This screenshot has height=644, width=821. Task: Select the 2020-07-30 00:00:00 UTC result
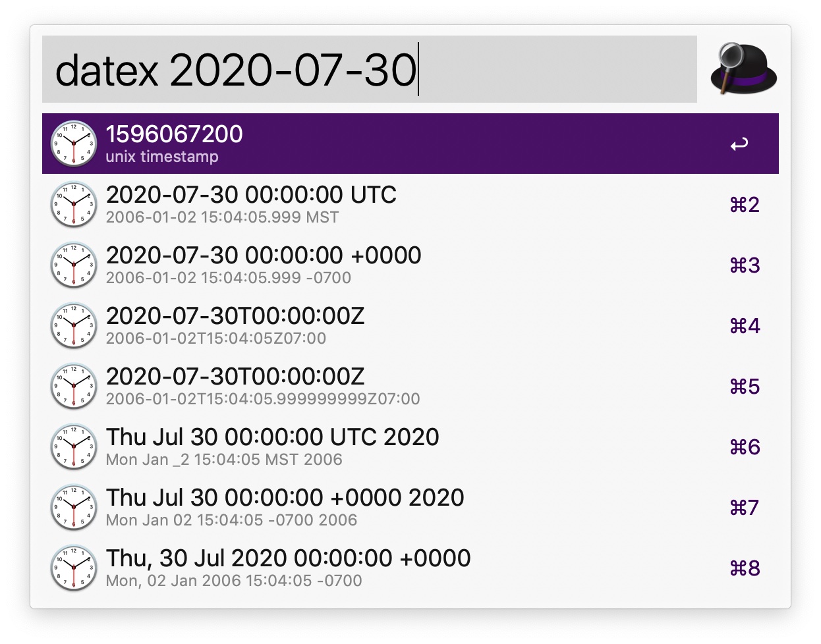point(410,204)
